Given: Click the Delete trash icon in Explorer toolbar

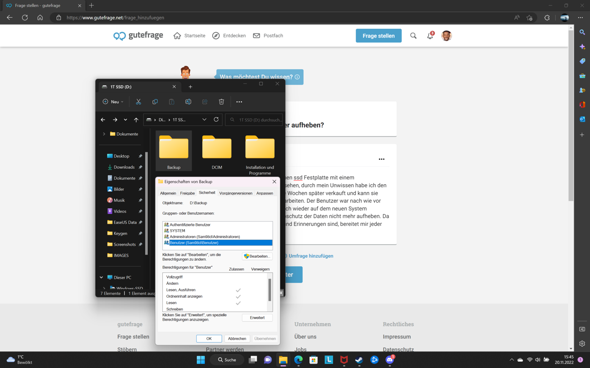Looking at the screenshot, I should click(221, 102).
